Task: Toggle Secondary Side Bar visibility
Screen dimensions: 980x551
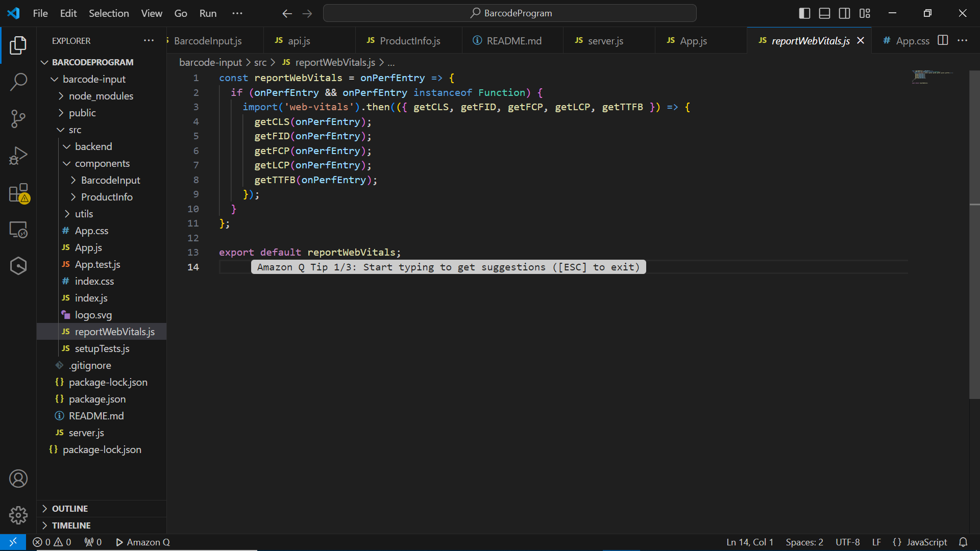Action: tap(845, 13)
